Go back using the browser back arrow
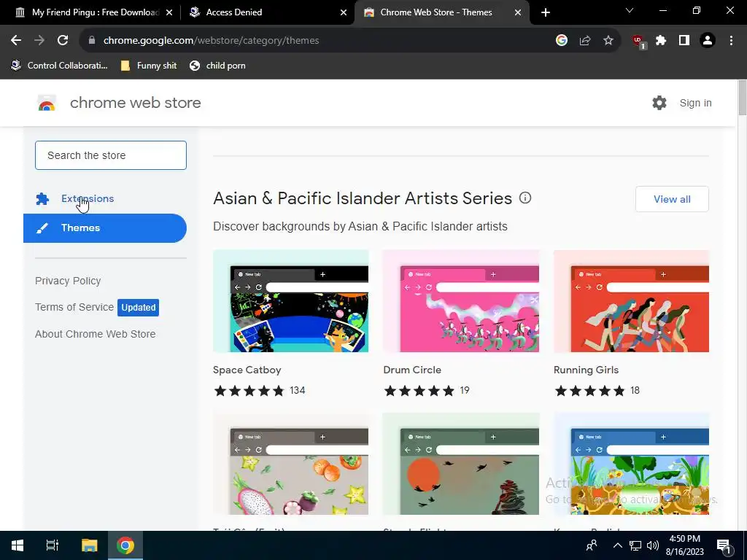 pos(16,41)
